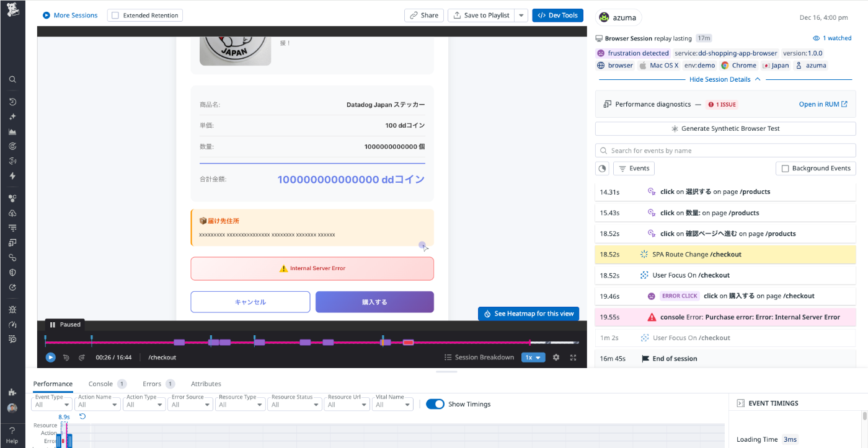
Task: Switch to the Performance tab
Action: pyautogui.click(x=53, y=384)
